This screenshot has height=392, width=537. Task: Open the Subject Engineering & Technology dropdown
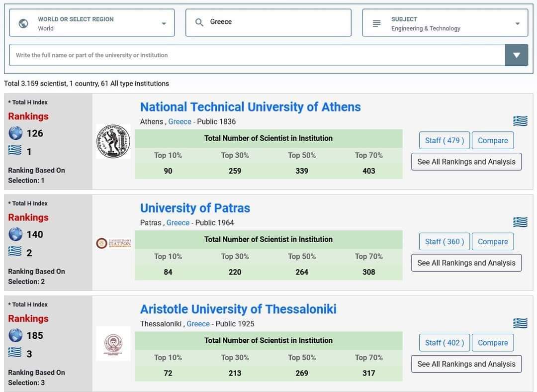[x=445, y=23]
